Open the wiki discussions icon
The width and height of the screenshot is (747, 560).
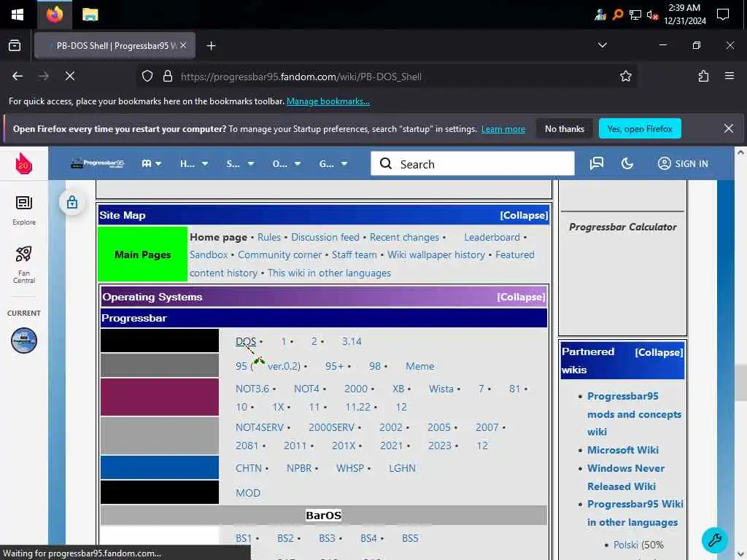click(597, 164)
